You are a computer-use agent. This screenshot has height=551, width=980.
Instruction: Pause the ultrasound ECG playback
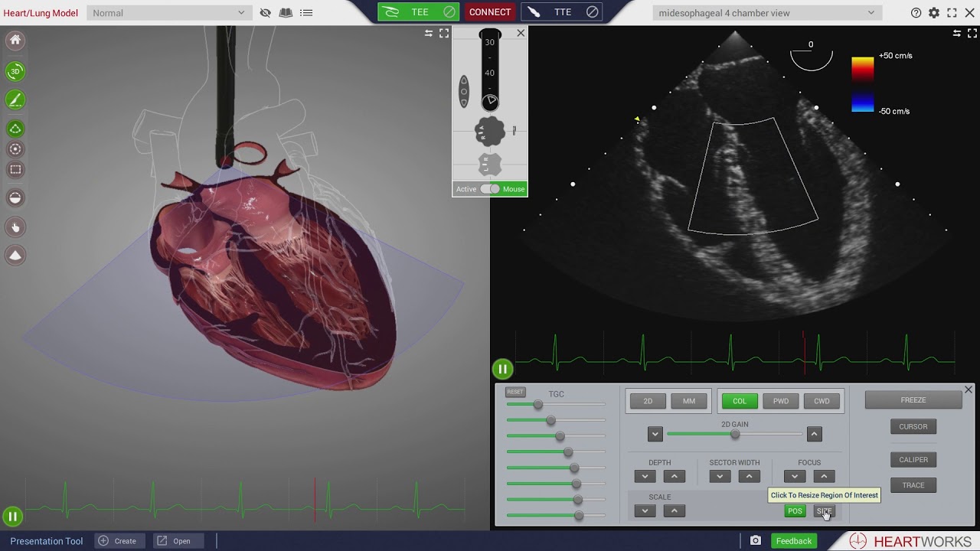click(502, 370)
